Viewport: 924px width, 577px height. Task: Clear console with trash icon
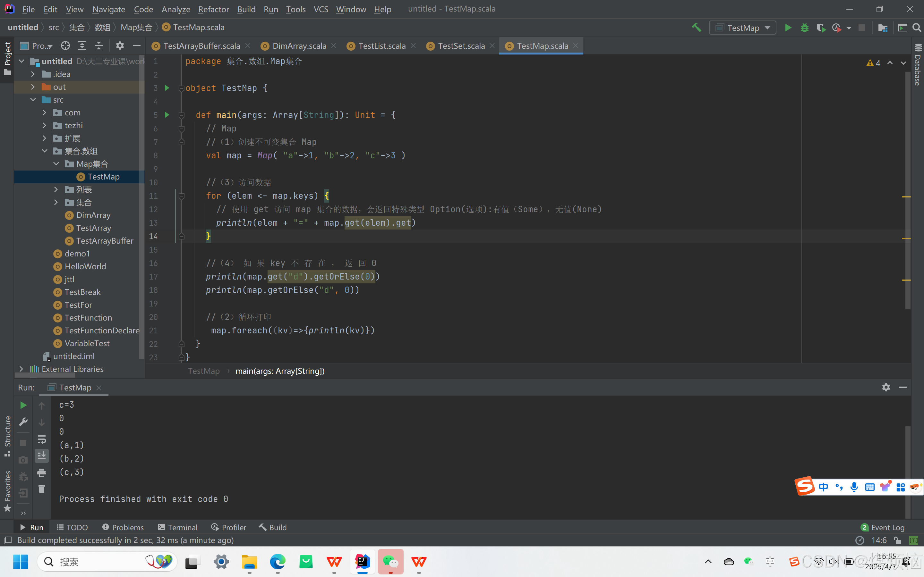click(x=42, y=489)
